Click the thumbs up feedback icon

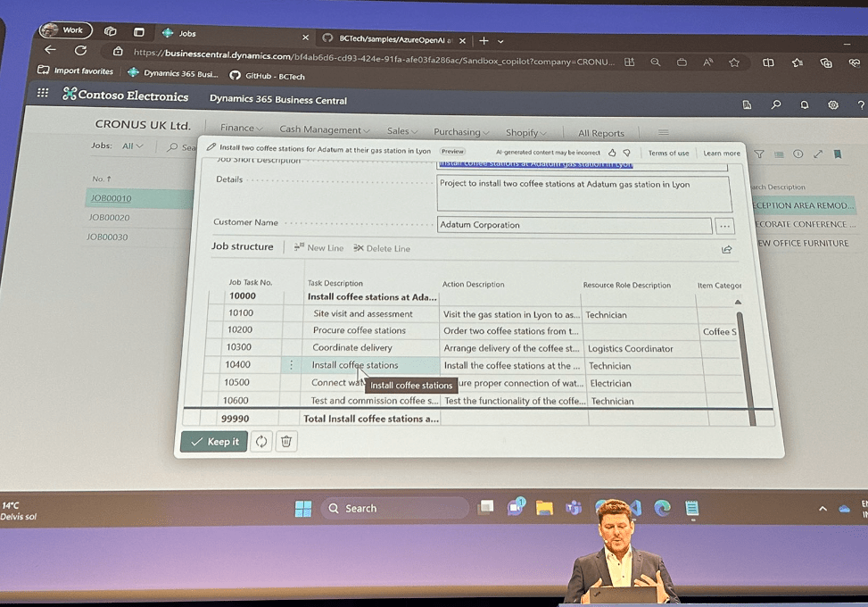(x=612, y=154)
